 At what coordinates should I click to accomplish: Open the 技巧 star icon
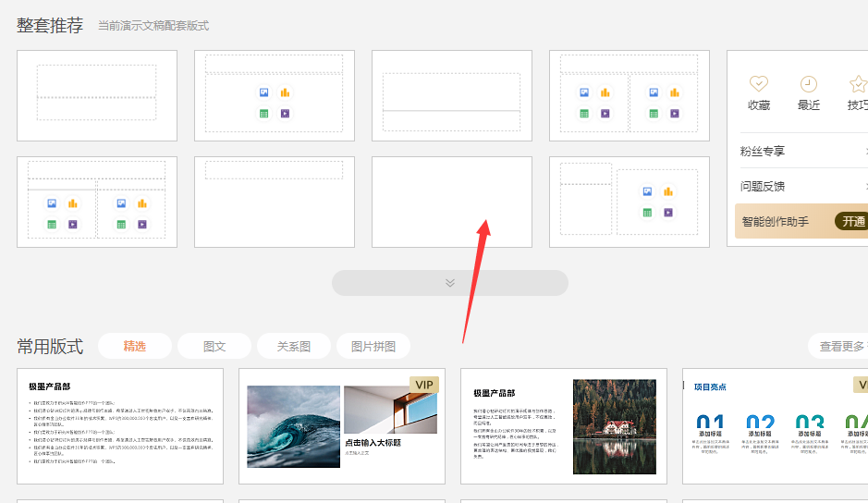(x=858, y=83)
